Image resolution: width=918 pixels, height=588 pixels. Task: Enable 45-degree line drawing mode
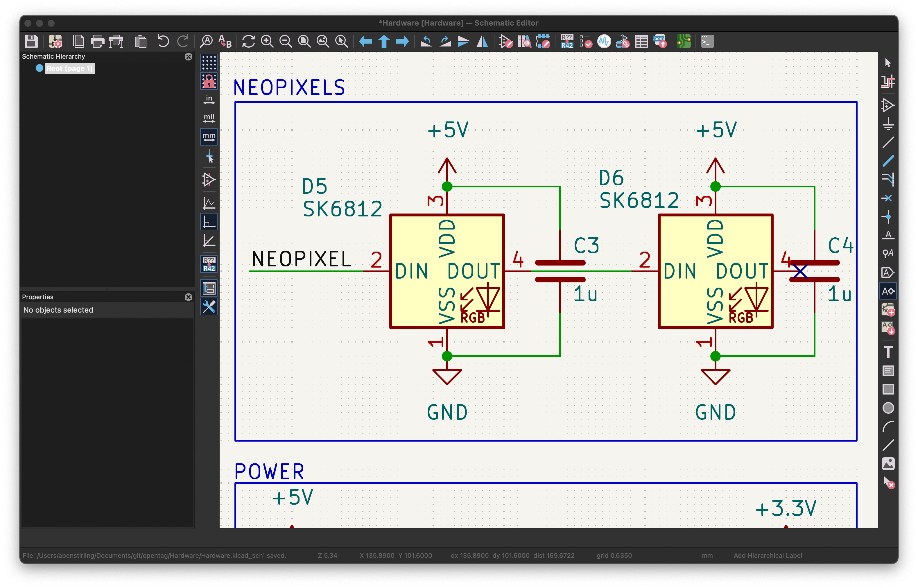(209, 241)
